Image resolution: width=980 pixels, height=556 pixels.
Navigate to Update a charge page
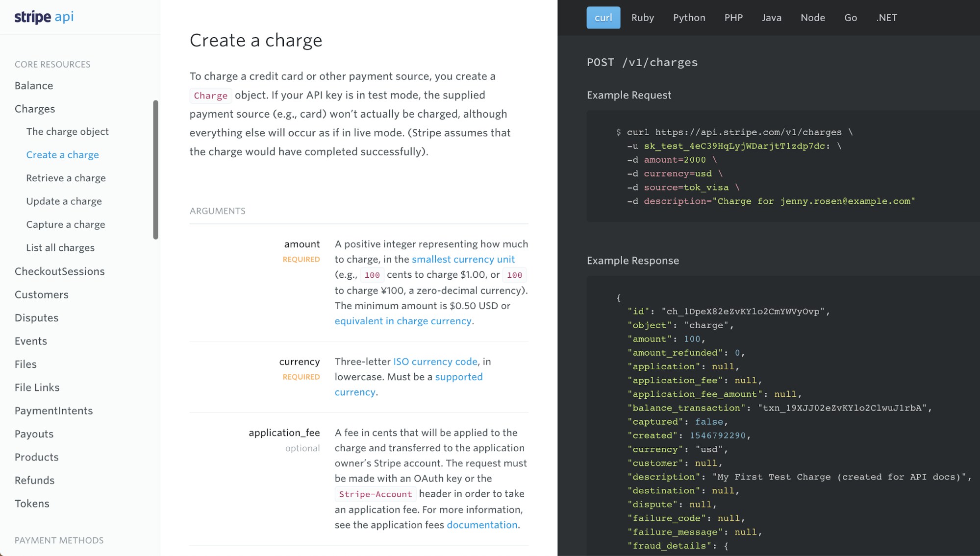tap(63, 201)
